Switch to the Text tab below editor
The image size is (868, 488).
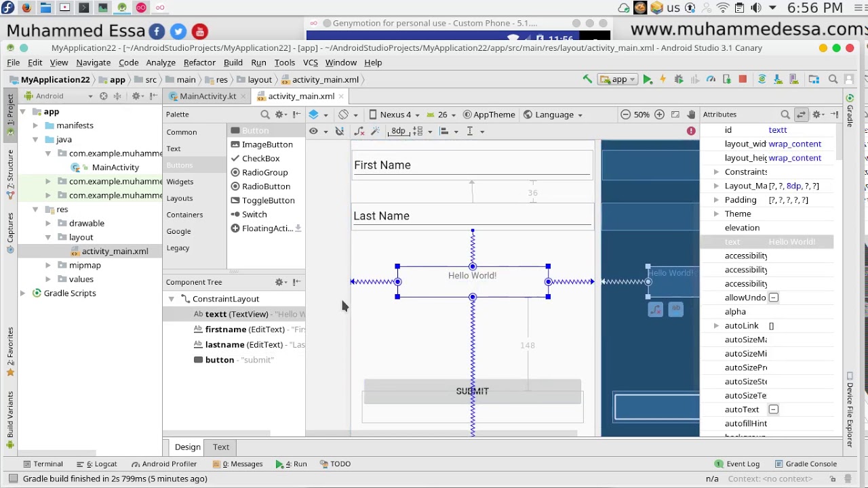pos(221,447)
